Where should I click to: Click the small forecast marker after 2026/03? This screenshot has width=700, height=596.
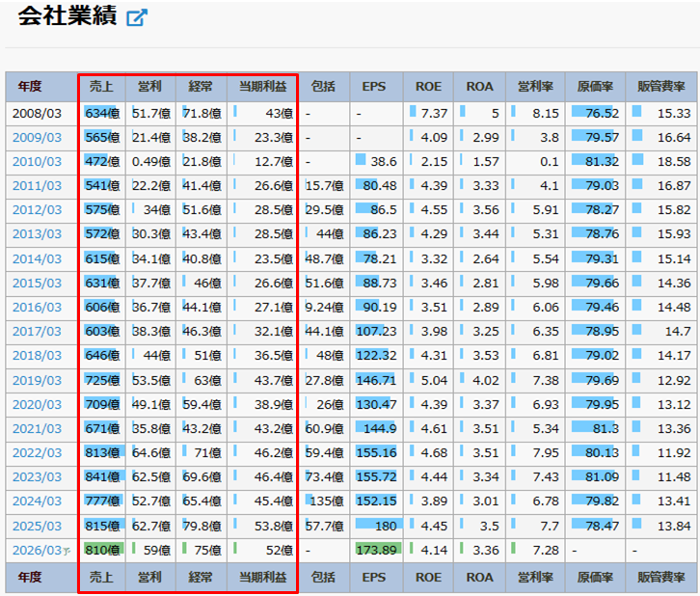[67, 552]
